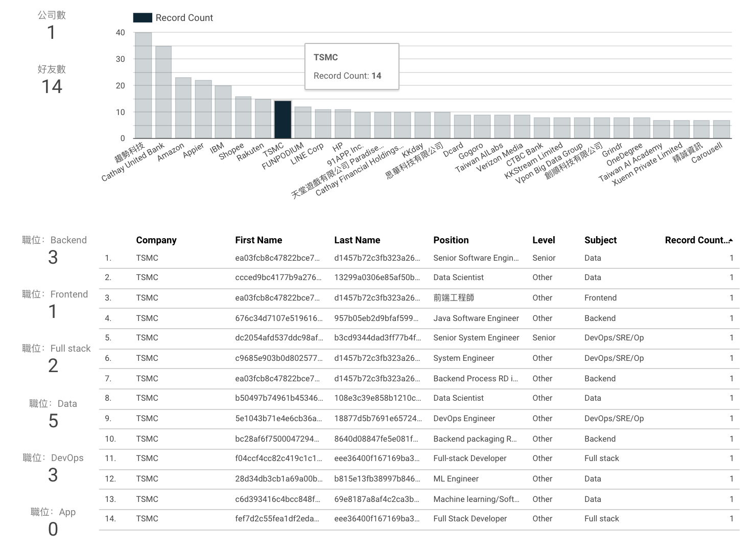This screenshot has width=756, height=551.
Task: Sort table by Company column header
Action: tap(156, 240)
